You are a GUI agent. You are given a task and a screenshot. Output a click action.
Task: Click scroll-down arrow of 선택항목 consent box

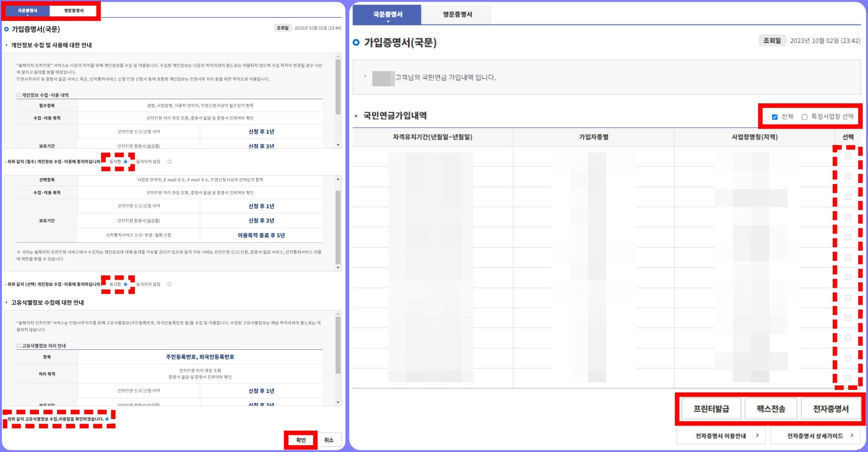coord(338,268)
